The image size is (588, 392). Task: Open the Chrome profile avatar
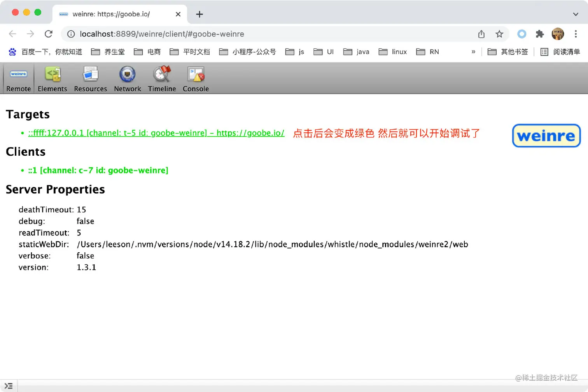point(558,34)
